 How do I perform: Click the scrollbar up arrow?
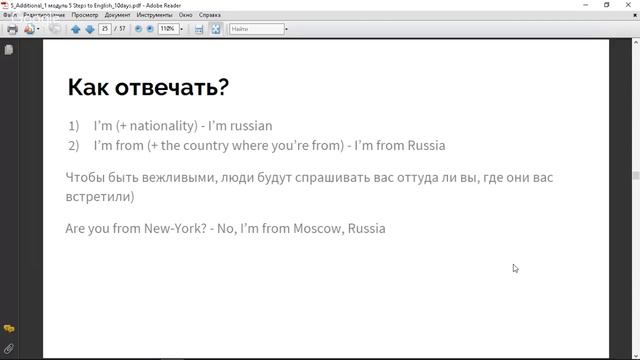tap(636, 42)
